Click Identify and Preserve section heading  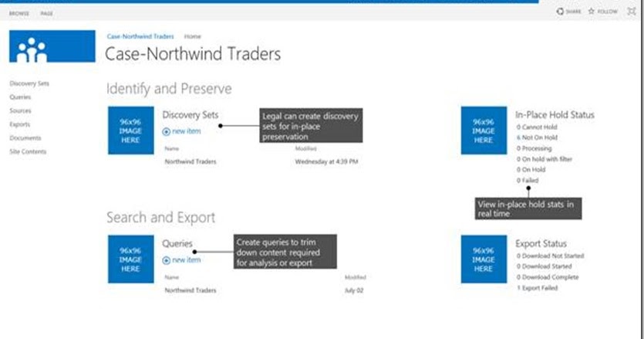coord(169,89)
